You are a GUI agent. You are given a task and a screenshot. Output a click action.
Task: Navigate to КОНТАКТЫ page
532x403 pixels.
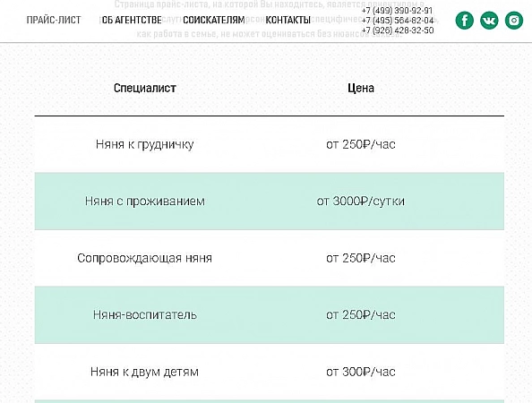287,20
